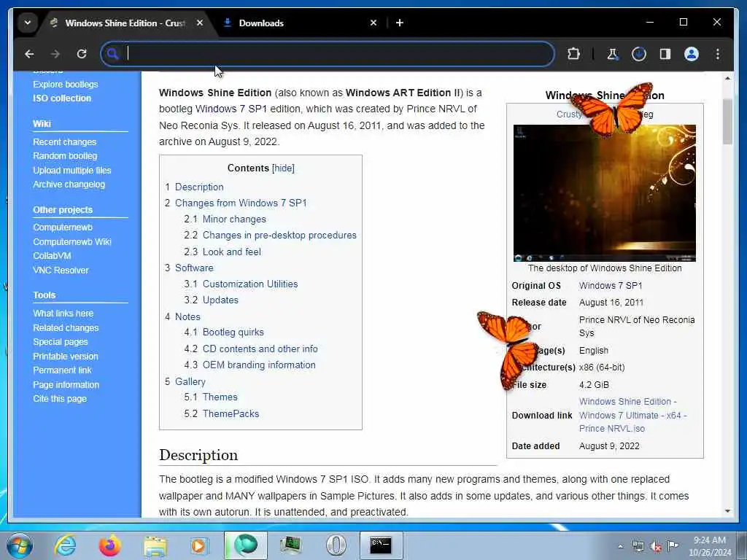Viewport: 747px width, 560px height.
Task: Open CollabVM under Other projects
Action: 52,256
